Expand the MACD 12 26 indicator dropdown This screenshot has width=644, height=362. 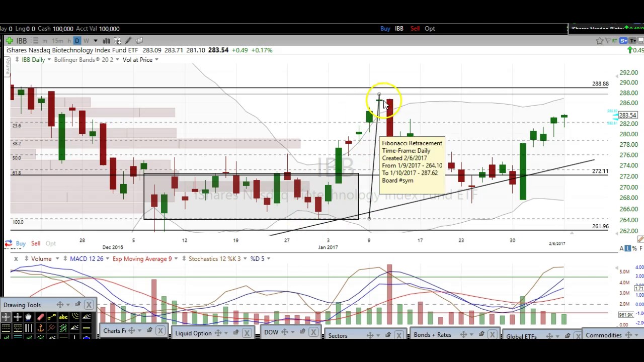tap(107, 259)
